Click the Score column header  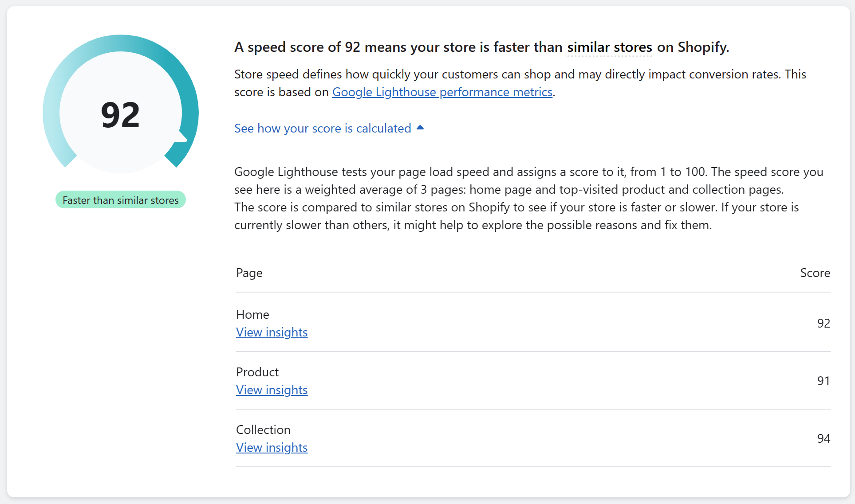(x=815, y=273)
